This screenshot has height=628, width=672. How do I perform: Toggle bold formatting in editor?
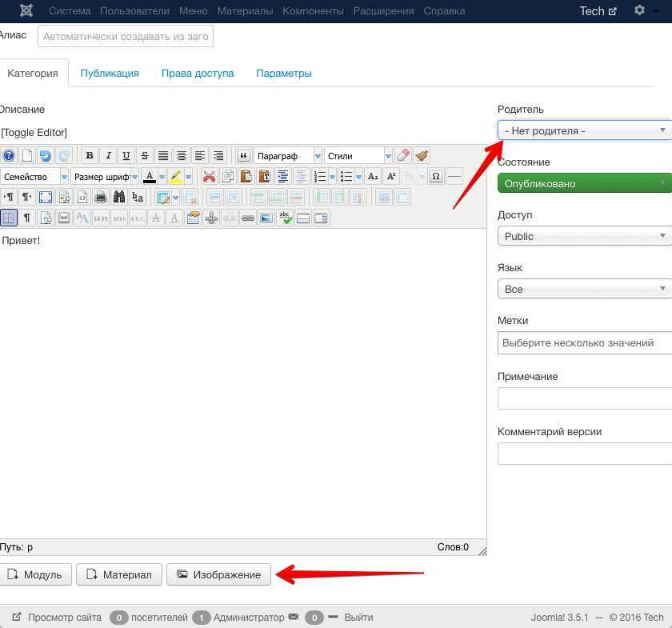pyautogui.click(x=90, y=156)
